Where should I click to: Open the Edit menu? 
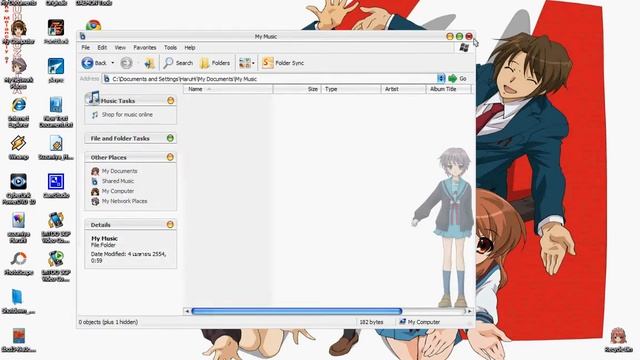click(102, 47)
